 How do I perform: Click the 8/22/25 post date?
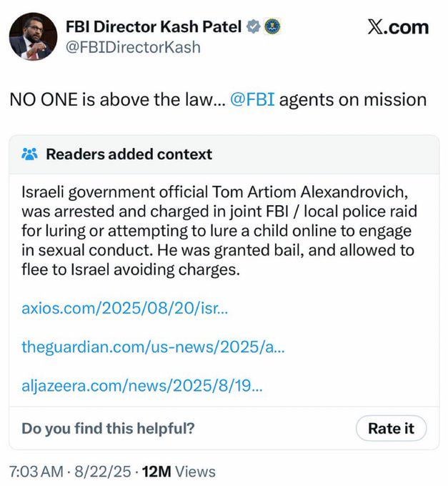pos(103,472)
